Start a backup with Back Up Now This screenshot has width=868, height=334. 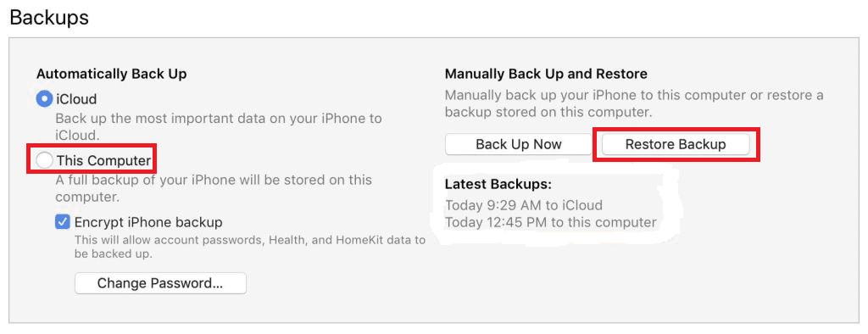pos(519,145)
